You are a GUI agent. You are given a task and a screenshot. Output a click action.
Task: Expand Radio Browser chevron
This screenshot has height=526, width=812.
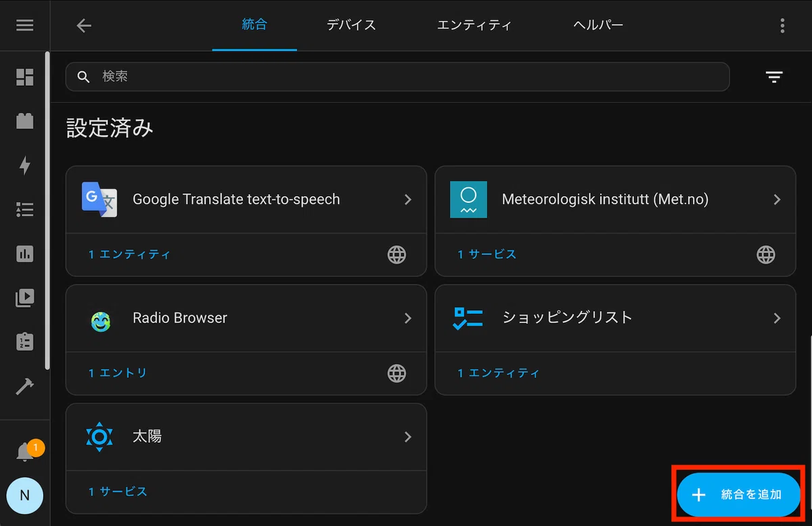408,318
